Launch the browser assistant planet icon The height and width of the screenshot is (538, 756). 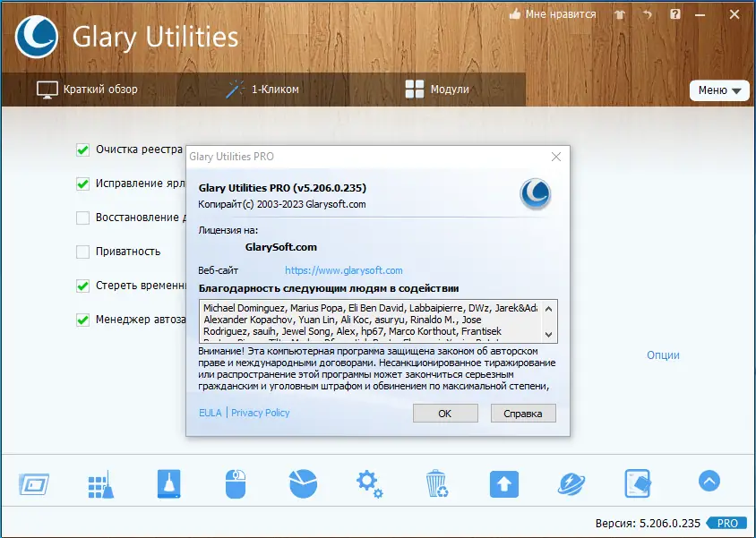coord(571,484)
